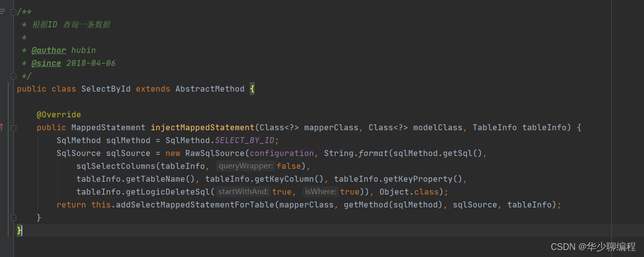Viewport: 644px width, 257px height.
Task: Click the @since Javadoc tag
Action: point(46,63)
